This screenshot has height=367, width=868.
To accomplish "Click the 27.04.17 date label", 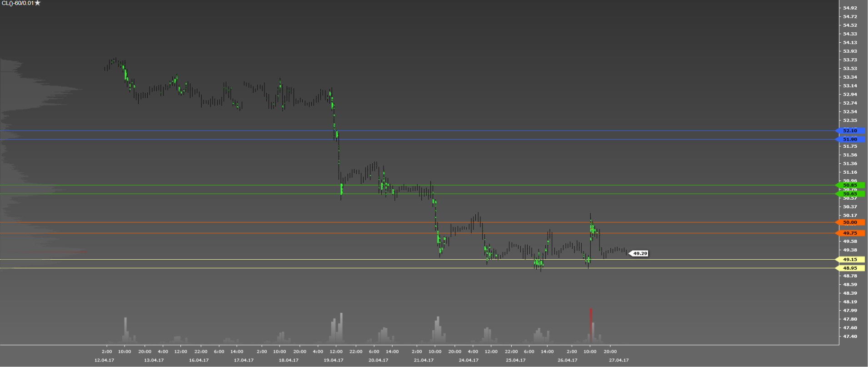I will pyautogui.click(x=619, y=360).
